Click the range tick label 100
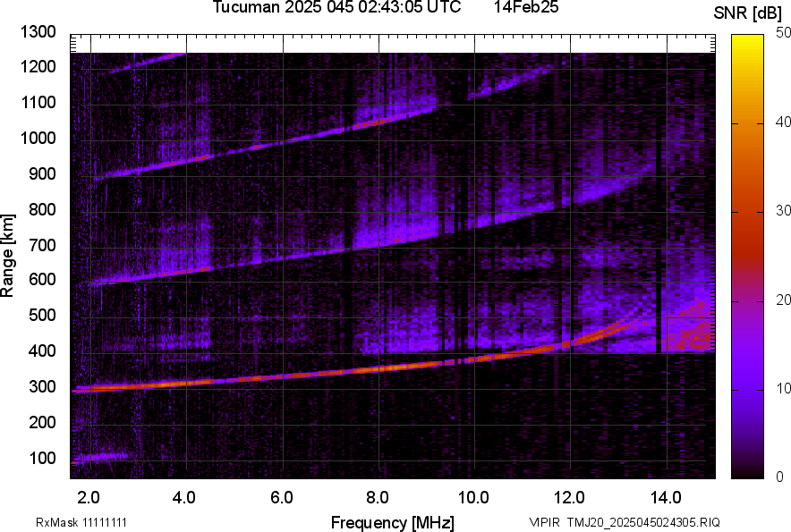 point(42,458)
